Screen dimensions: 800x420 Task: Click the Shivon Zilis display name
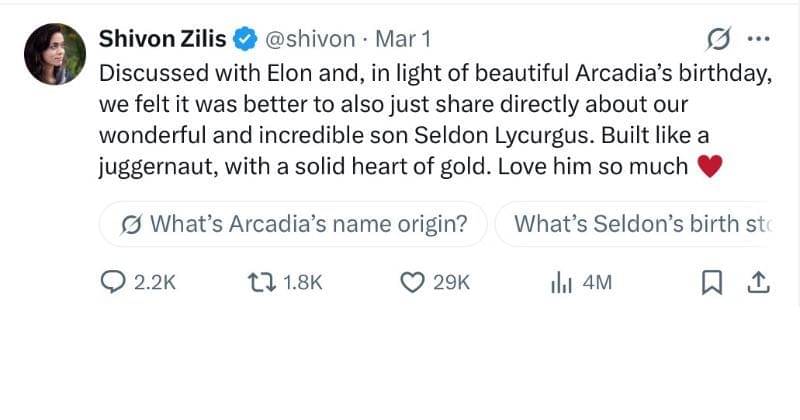click(x=162, y=38)
